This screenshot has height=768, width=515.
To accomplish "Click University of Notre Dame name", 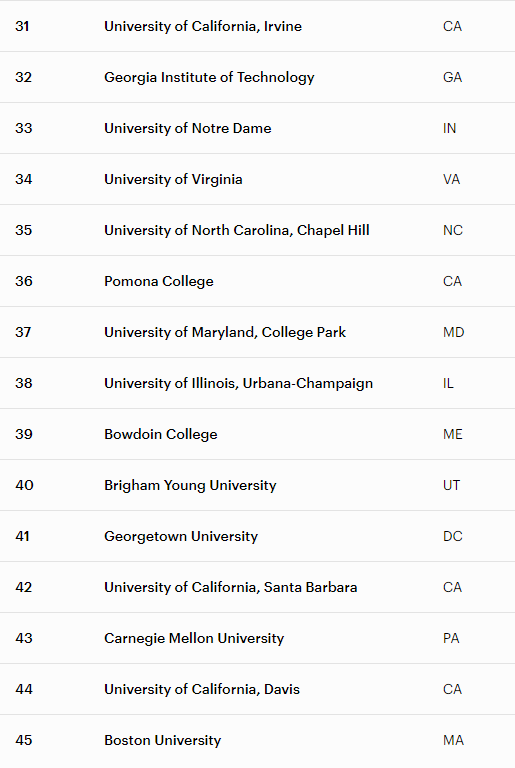I will point(188,128).
